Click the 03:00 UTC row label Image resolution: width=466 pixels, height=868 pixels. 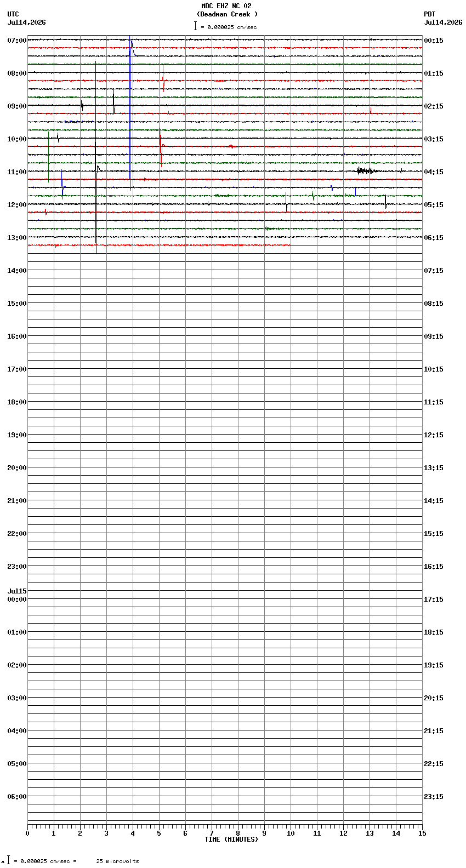tap(17, 698)
